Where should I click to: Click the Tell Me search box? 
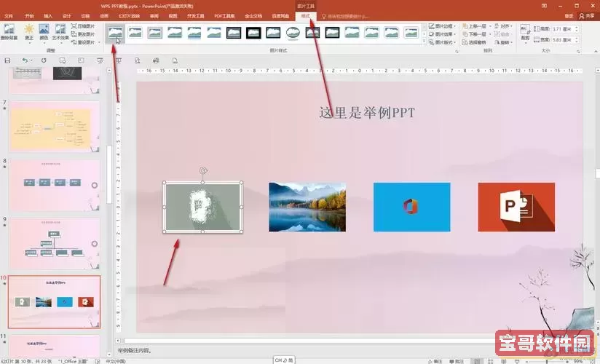(x=346, y=17)
